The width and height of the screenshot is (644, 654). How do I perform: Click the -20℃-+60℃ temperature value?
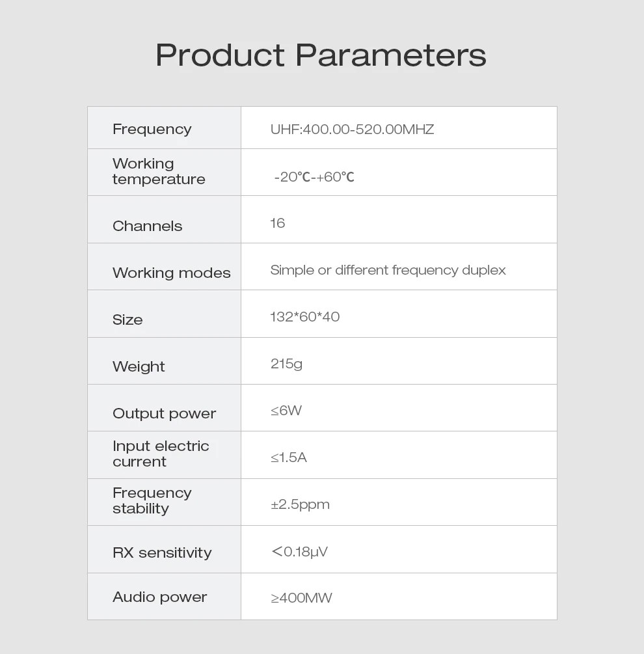tap(314, 177)
